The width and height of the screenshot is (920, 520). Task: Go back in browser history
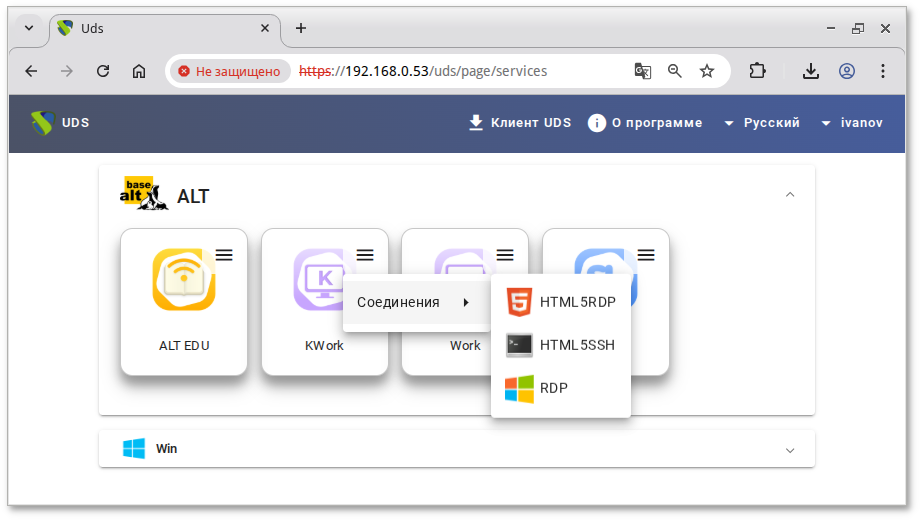(31, 71)
